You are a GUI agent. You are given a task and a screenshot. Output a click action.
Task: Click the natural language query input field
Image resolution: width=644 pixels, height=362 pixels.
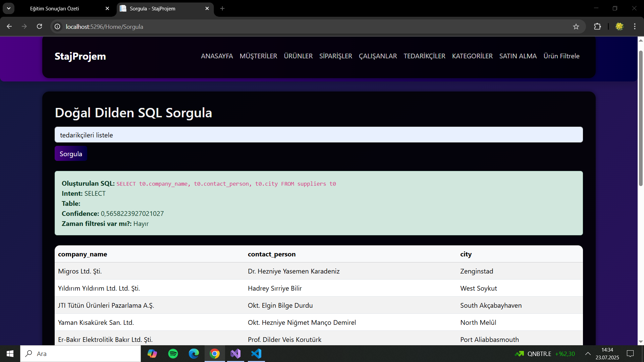click(319, 135)
